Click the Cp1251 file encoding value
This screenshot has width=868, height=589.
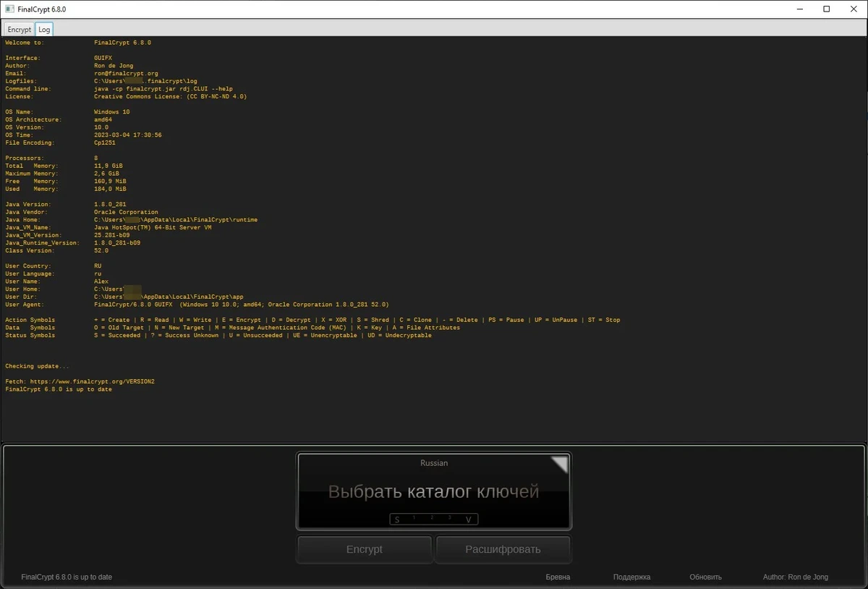click(105, 143)
